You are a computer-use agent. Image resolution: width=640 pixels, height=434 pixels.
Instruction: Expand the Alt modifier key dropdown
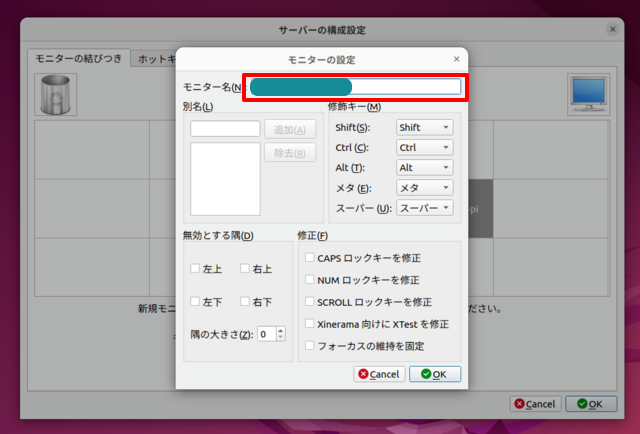coord(424,168)
